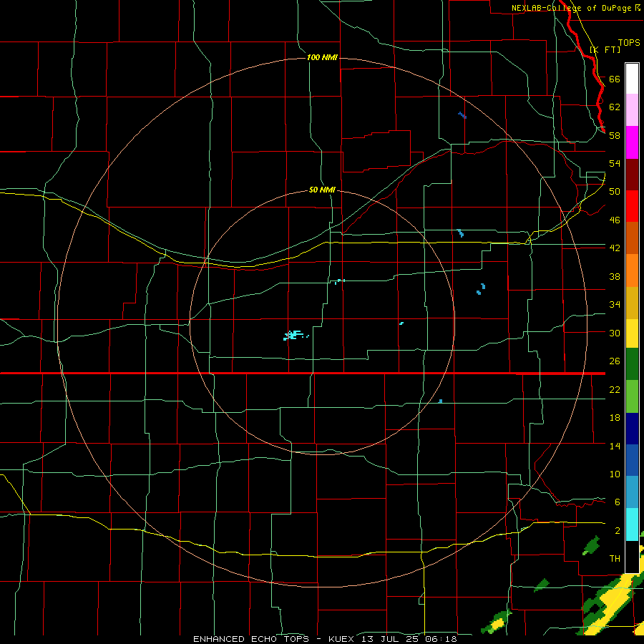
Task: Click the gold swatch between 38 and 34
Action: [x=632, y=303]
